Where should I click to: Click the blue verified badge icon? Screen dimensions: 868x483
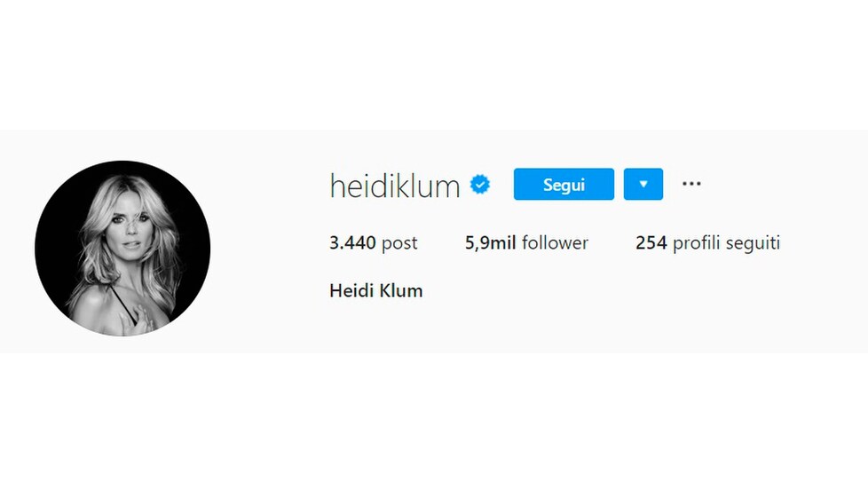[480, 184]
